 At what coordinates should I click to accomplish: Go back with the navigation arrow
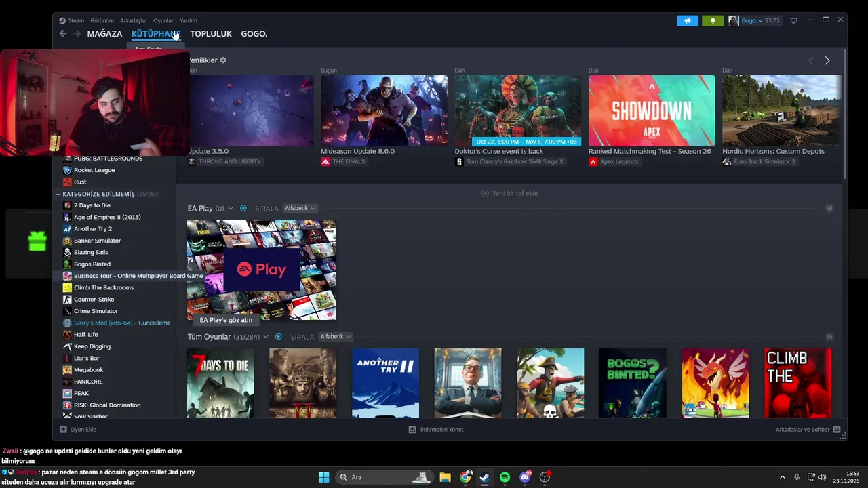pos(63,33)
